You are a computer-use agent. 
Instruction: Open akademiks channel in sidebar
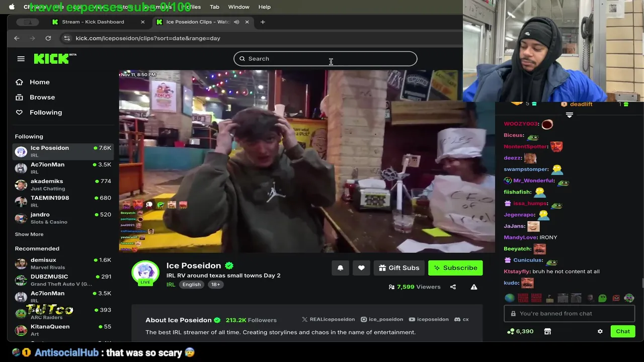[63, 184]
